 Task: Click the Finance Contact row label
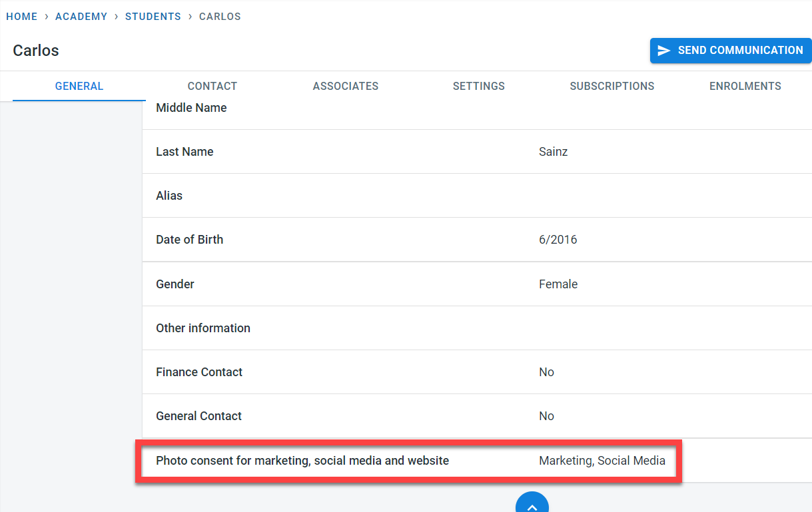199,372
